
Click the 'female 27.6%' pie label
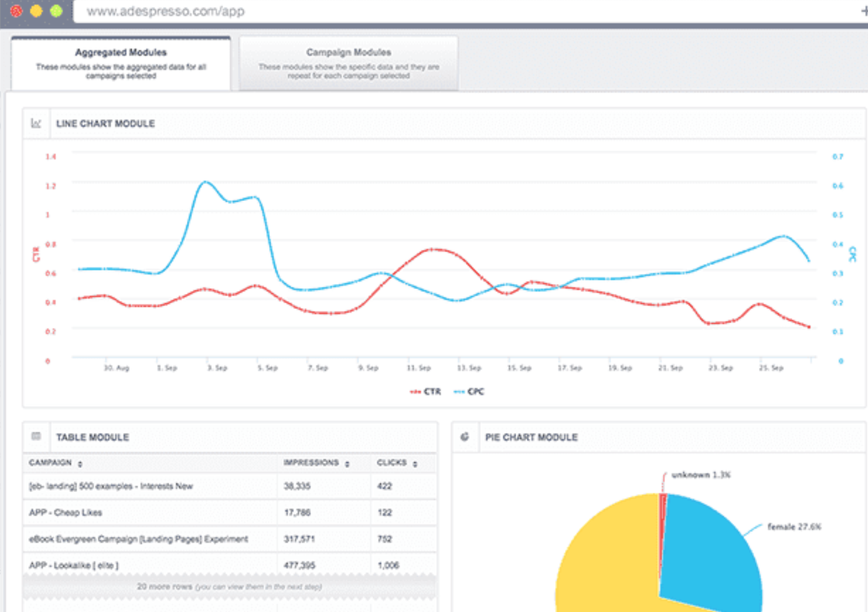(794, 527)
